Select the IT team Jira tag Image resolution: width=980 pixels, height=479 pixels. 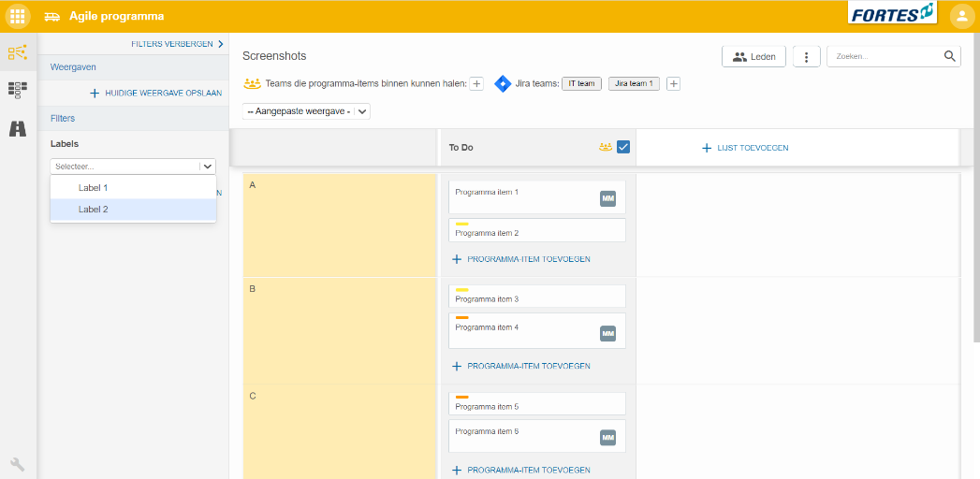coord(581,83)
